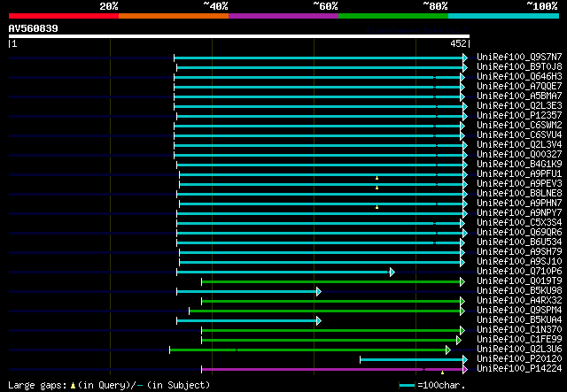Click the UniRef100_C1N370 label

[519, 330]
